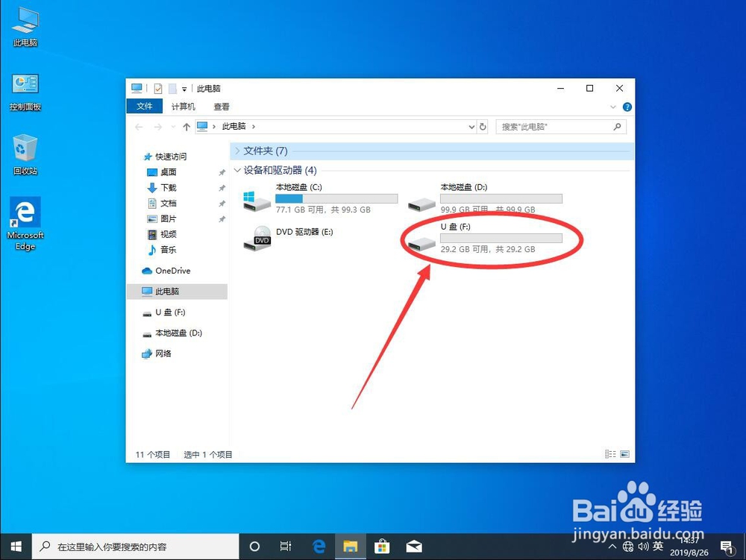Image resolution: width=746 pixels, height=560 pixels.
Task: Open the quick access toolbar customize dropdown
Action: coord(184,89)
